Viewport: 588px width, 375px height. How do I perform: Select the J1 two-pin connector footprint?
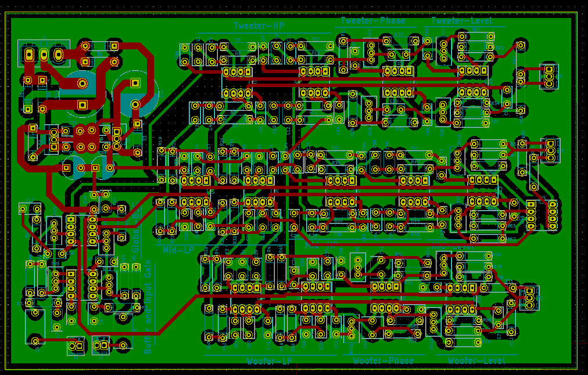76,346
